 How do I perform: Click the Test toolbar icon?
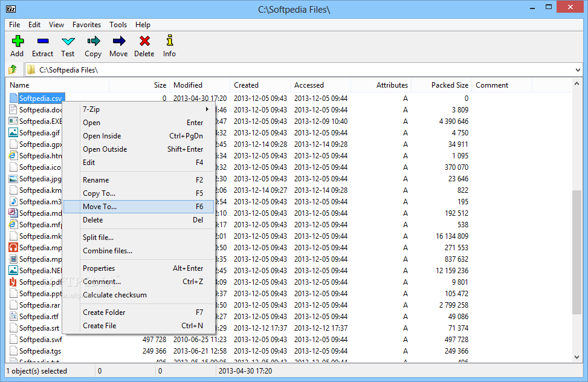(x=68, y=41)
